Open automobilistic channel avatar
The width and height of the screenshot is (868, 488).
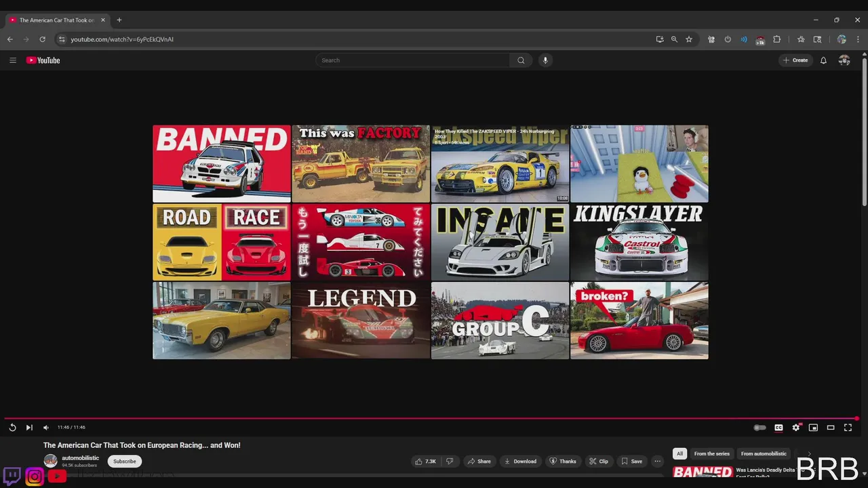coord(51,461)
